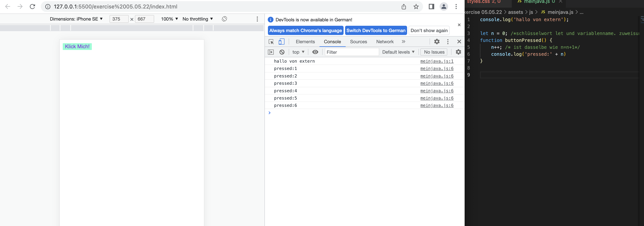644x226 pixels.
Task: Open the No throttling dropdown
Action: [x=197, y=19]
